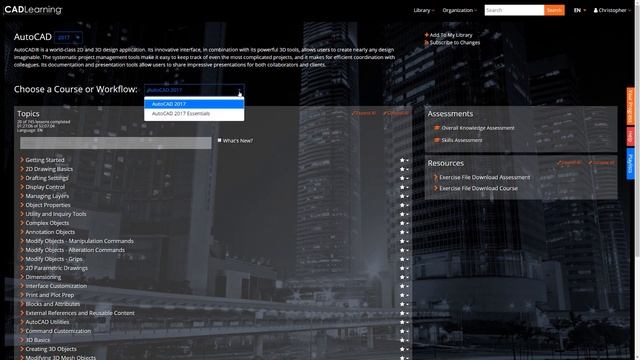Image resolution: width=640 pixels, height=360 pixels.
Task: Open the Christopher user menu
Action: (612, 10)
